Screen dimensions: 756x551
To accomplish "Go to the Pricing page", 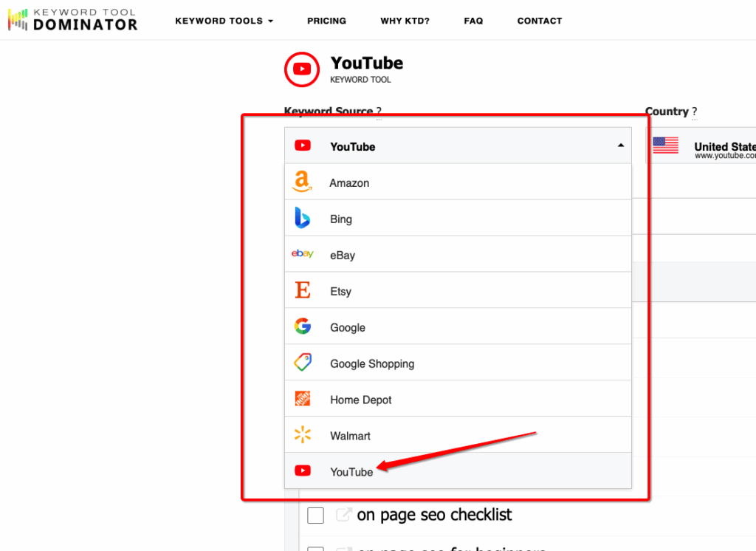I will click(x=326, y=21).
